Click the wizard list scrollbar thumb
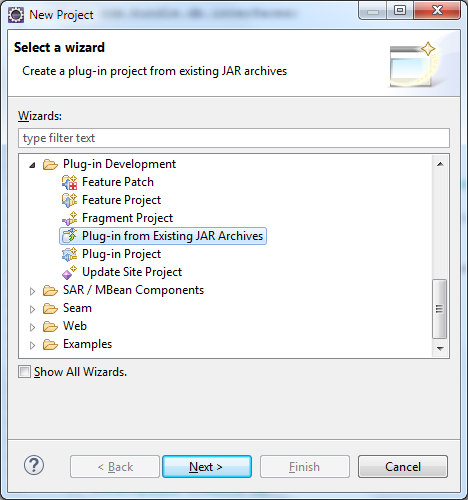 click(x=439, y=309)
